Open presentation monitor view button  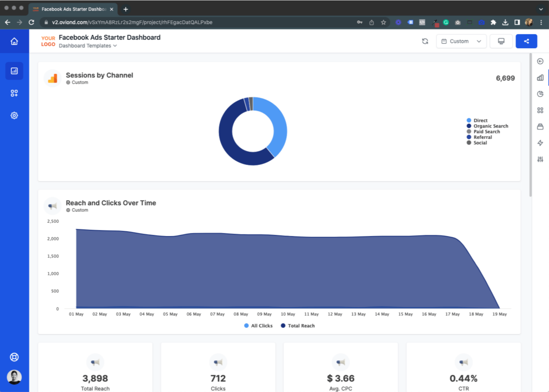pyautogui.click(x=501, y=41)
